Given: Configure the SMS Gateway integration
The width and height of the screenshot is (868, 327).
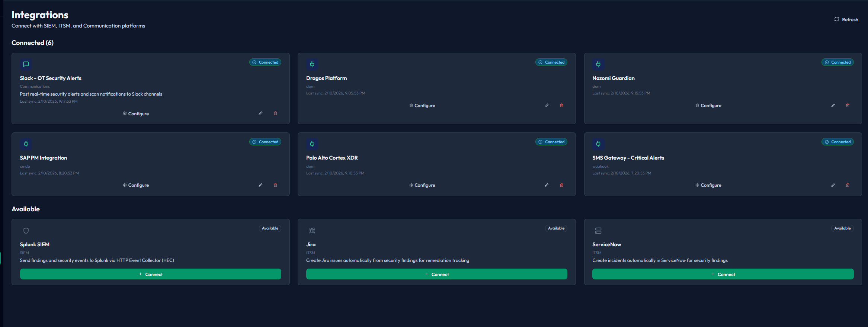Looking at the screenshot, I should click(708, 185).
